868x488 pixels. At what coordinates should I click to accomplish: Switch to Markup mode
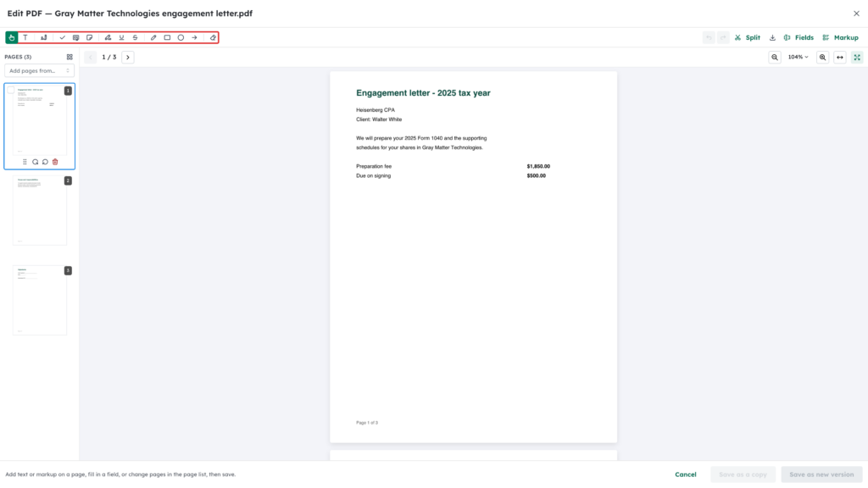tap(840, 37)
